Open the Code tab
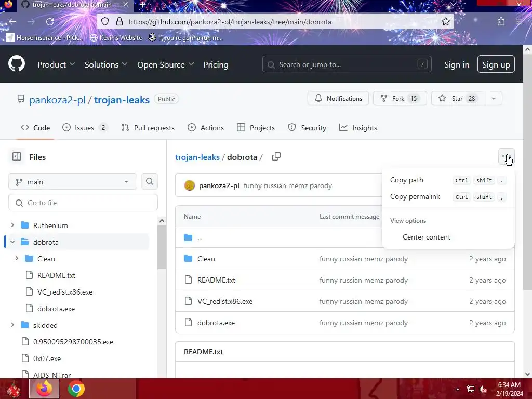 pyautogui.click(x=35, y=128)
